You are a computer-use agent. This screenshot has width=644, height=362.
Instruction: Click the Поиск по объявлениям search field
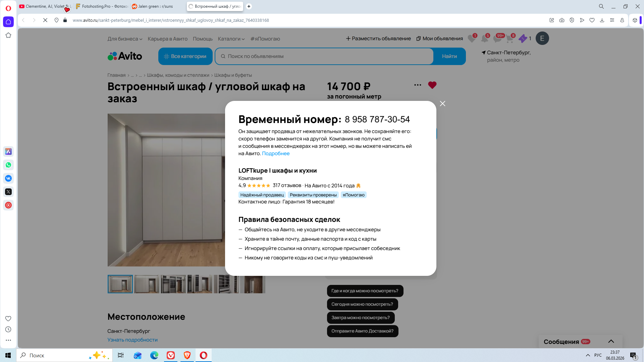point(324,56)
